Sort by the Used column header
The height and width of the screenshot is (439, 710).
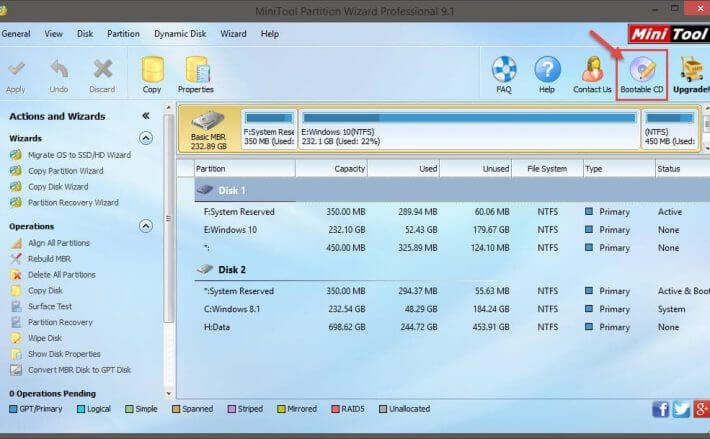[x=403, y=169]
